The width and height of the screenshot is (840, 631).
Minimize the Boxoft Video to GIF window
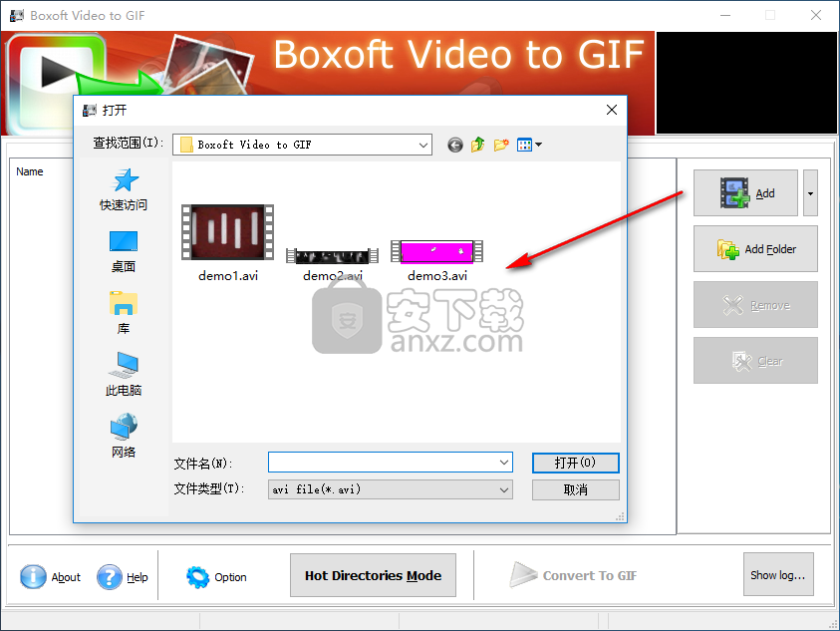pyautogui.click(x=725, y=15)
